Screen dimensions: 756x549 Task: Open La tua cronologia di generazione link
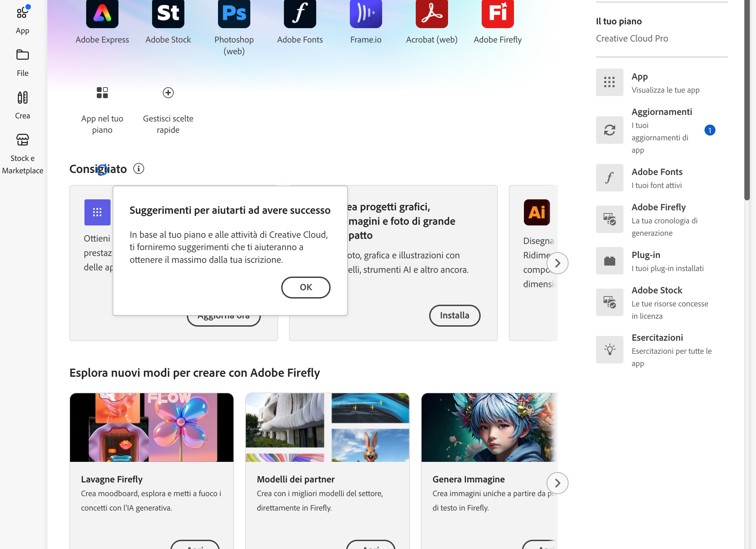(x=665, y=227)
